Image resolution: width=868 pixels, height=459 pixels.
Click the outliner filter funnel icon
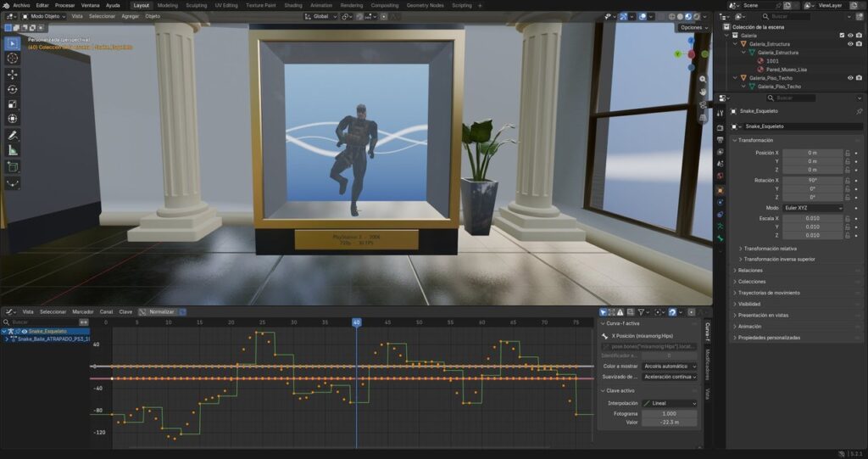[x=849, y=17]
